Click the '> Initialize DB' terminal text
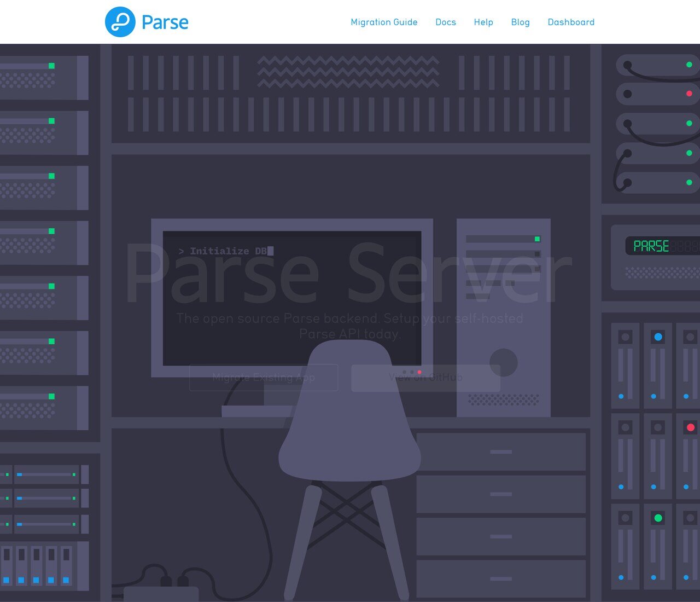 [223, 251]
